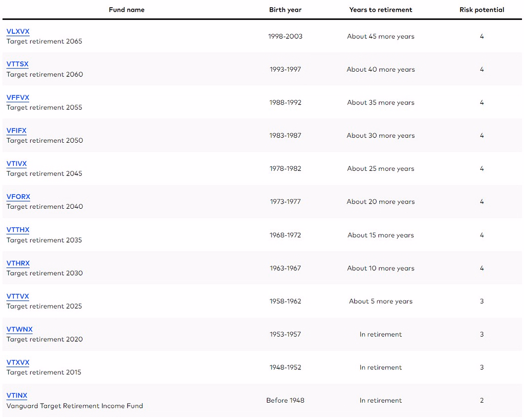Open the VTIVX fund link
The width and height of the screenshot is (524, 420).
click(17, 164)
